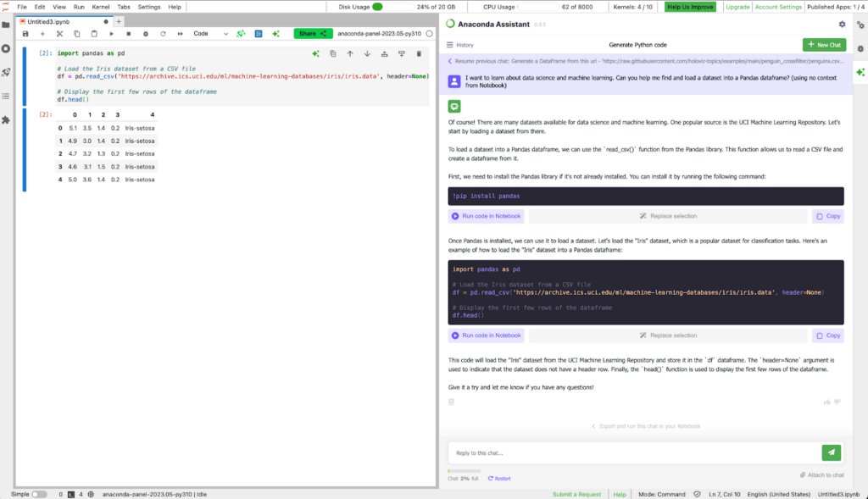This screenshot has width=868, height=499.
Task: Open Anaconda Assistant from notebook toolbar sparkle
Action: click(275, 34)
